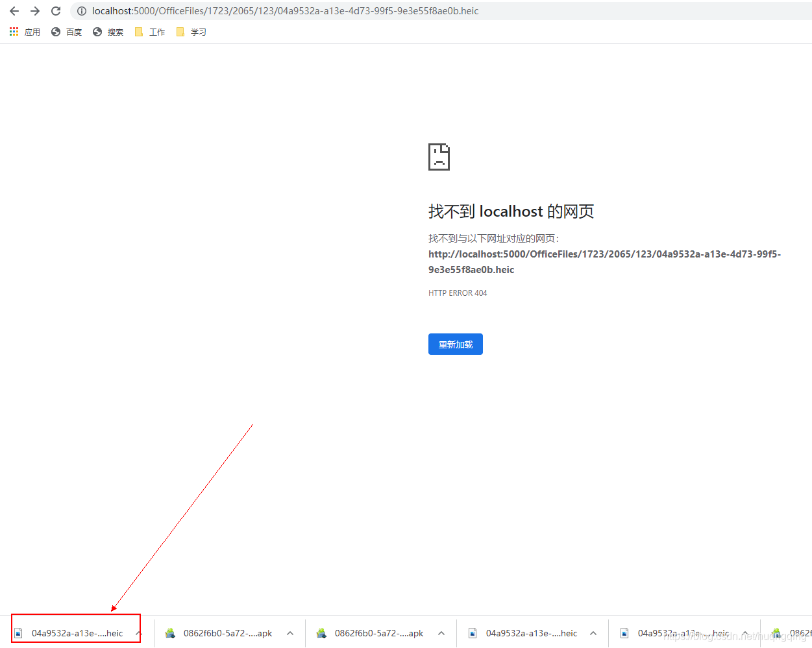The height and width of the screenshot is (648, 812).
Task: Click the Android icon on first 0862f6b0 apk download
Action: (x=170, y=633)
